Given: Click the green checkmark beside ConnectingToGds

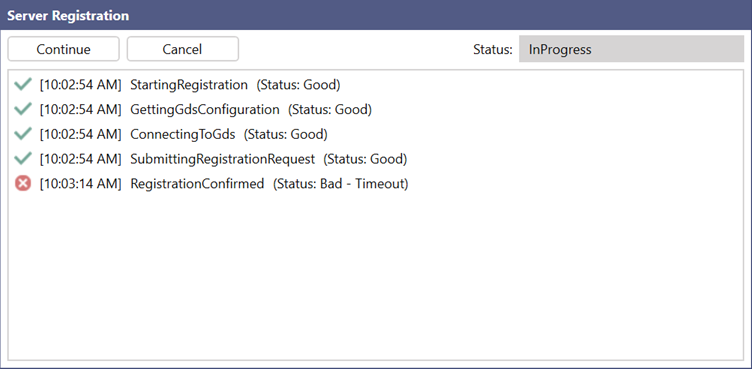Looking at the screenshot, I should point(23,134).
